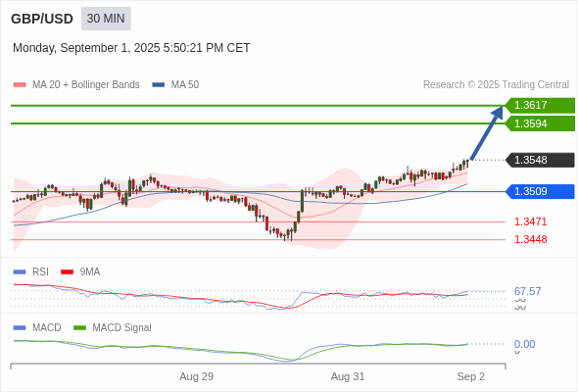The height and width of the screenshot is (392, 578).
Task: Click the 1.3509 blue pivot label
Action: tap(540, 191)
